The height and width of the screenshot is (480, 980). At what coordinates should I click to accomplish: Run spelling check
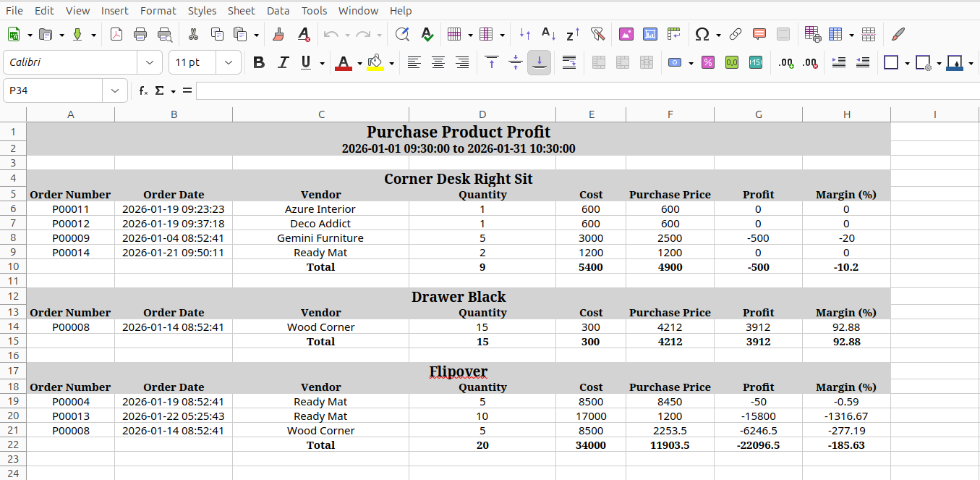(427, 34)
